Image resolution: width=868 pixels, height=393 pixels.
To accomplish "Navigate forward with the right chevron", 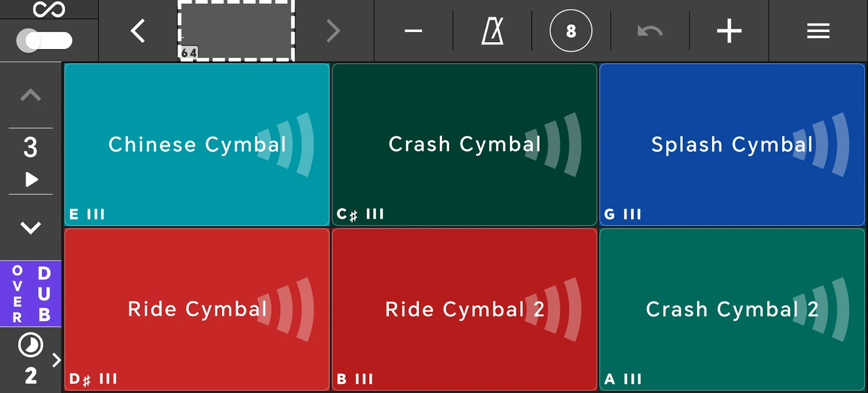I will tap(333, 31).
